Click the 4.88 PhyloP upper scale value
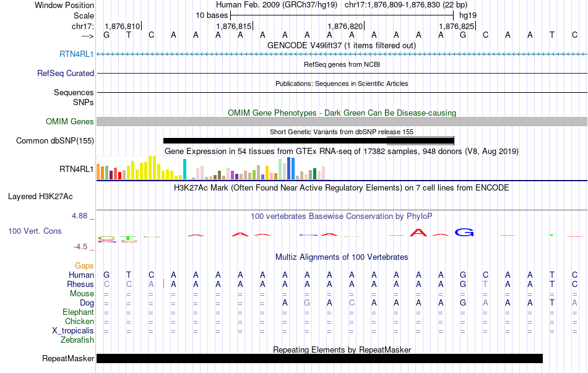 tap(79, 216)
